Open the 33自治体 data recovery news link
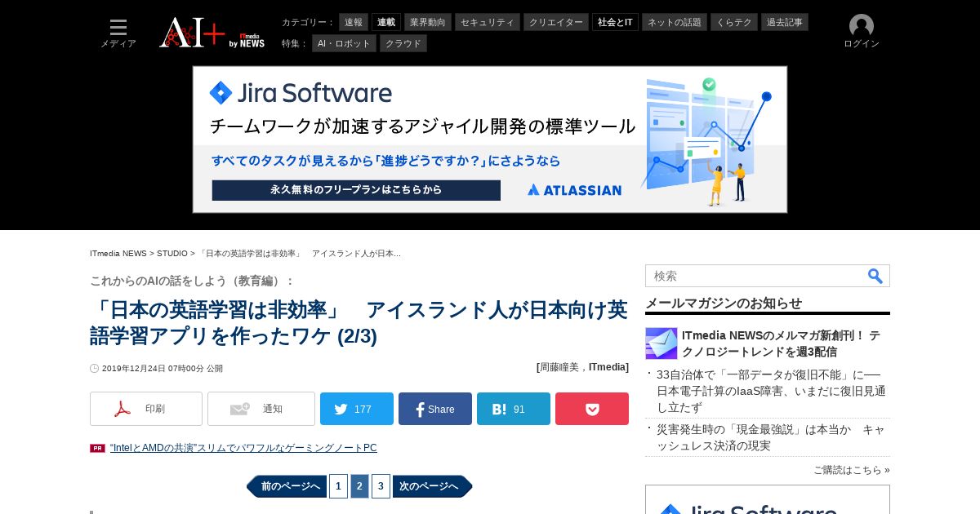 771,391
